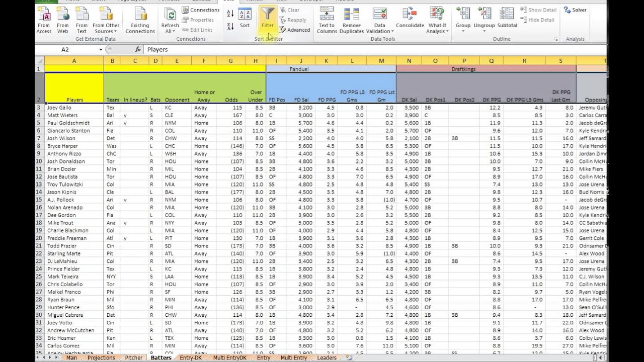Go to first sheet tab navigation arrow

pyautogui.click(x=38, y=358)
